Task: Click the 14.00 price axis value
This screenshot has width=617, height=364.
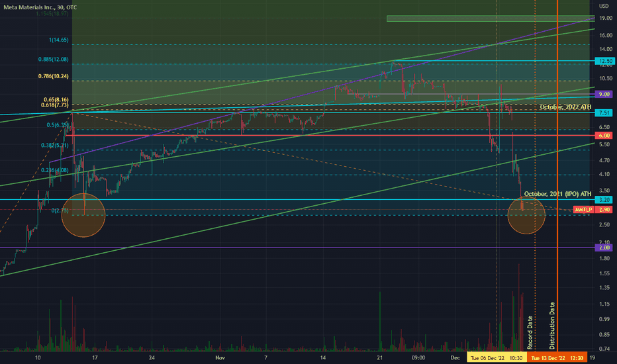Action: (x=606, y=49)
